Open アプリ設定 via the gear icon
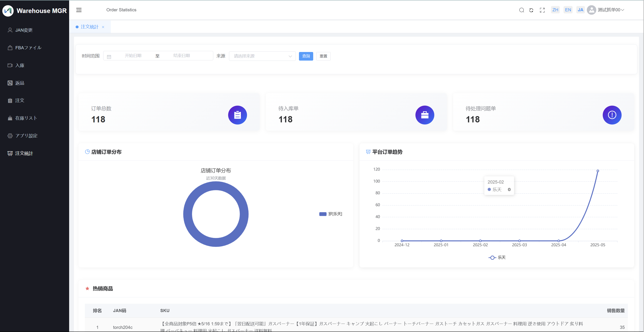This screenshot has height=332, width=644. click(x=26, y=136)
